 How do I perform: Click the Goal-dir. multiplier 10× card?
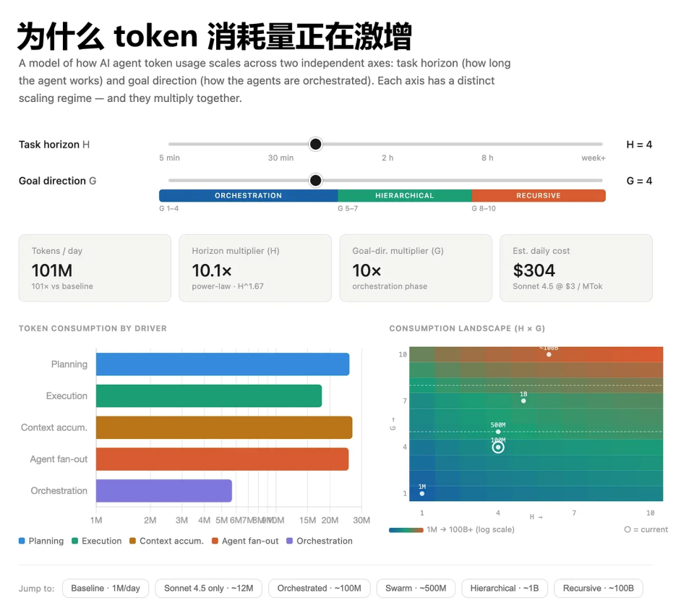(416, 268)
